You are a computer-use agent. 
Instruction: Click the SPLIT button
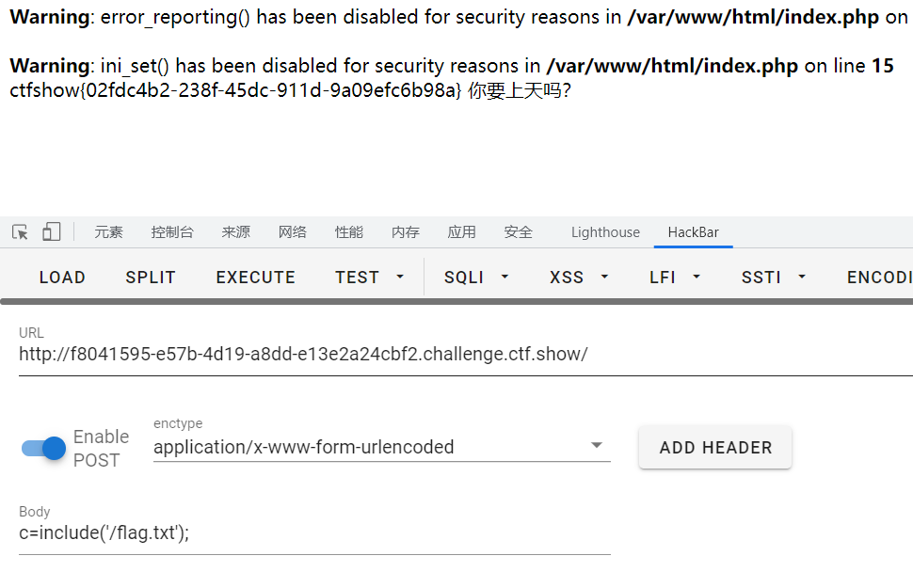tap(151, 278)
